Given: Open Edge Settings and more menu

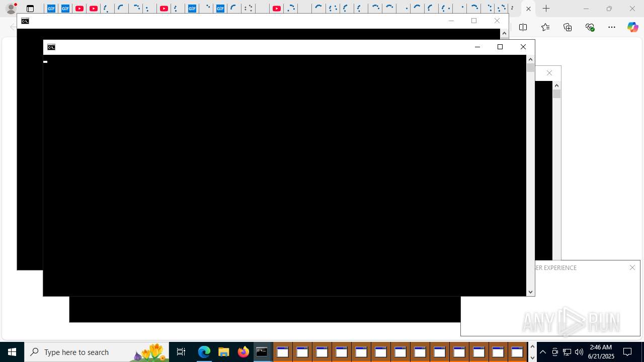Looking at the screenshot, I should pyautogui.click(x=612, y=27).
